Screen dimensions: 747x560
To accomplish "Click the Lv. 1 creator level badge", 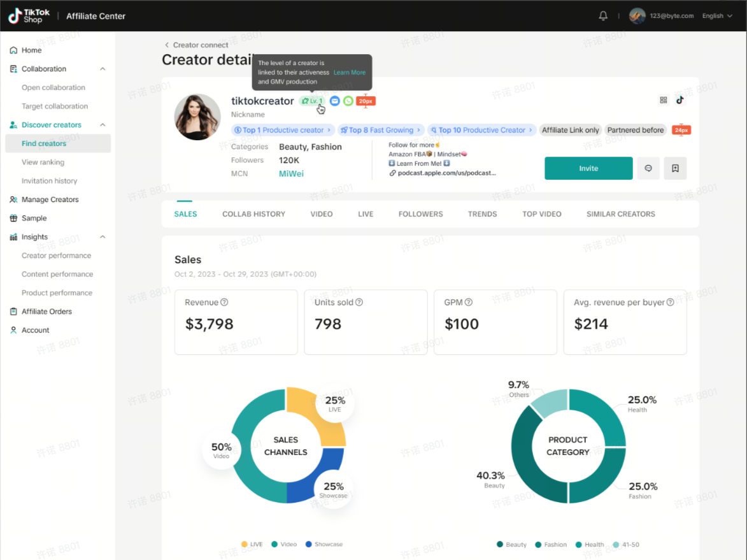I will click(x=312, y=101).
